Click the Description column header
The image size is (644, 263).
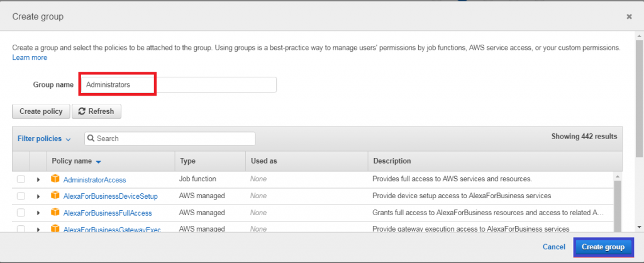pyautogui.click(x=392, y=161)
